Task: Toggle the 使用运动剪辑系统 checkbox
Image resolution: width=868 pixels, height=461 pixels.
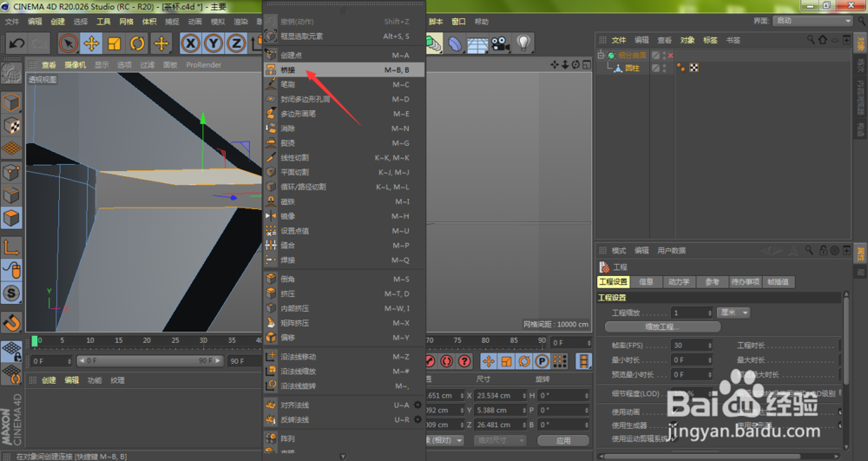Action: point(674,438)
